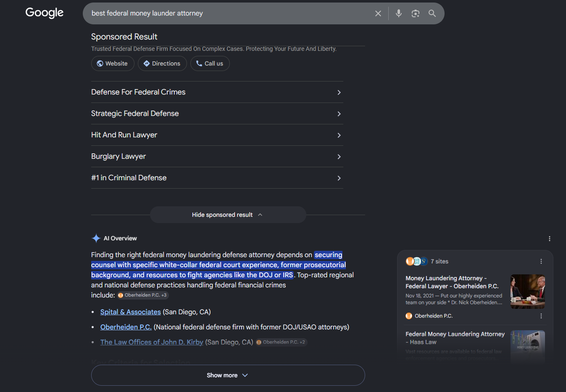Click the highlighted 'securing counsel' passage
Viewport: 566px width, 392px height.
pyautogui.click(x=219, y=265)
